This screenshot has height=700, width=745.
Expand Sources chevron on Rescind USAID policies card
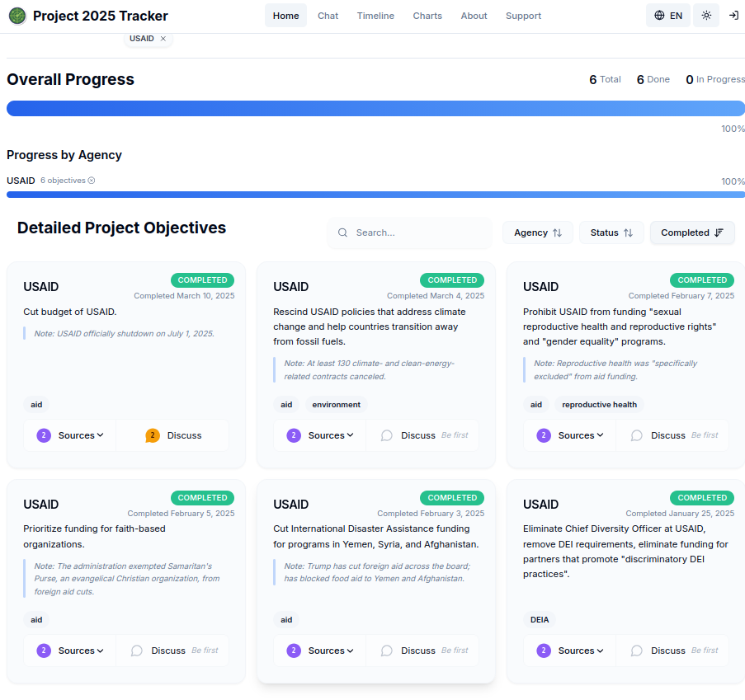[350, 435]
